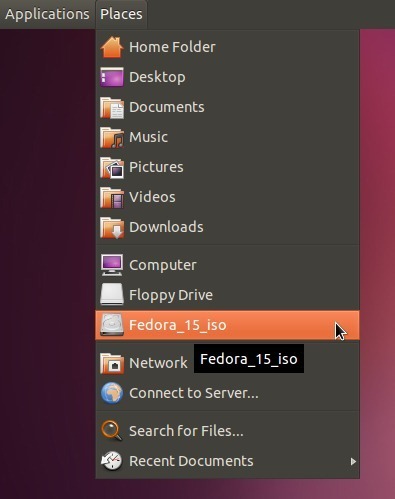Click the Fedora_15_iso disk icon

click(112, 325)
